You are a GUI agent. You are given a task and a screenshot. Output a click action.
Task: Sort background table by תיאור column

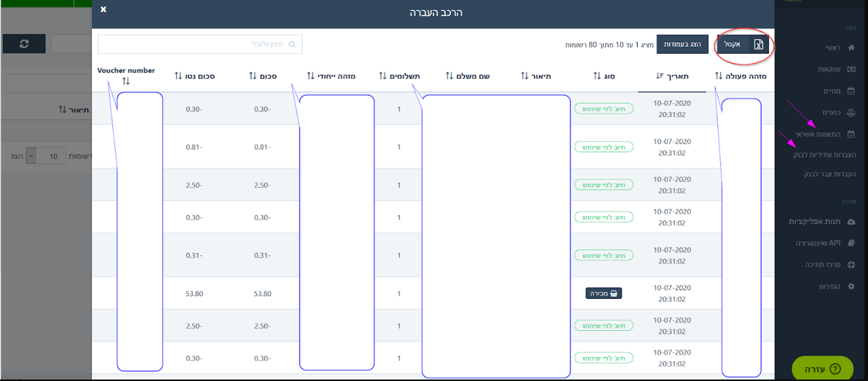(74, 110)
